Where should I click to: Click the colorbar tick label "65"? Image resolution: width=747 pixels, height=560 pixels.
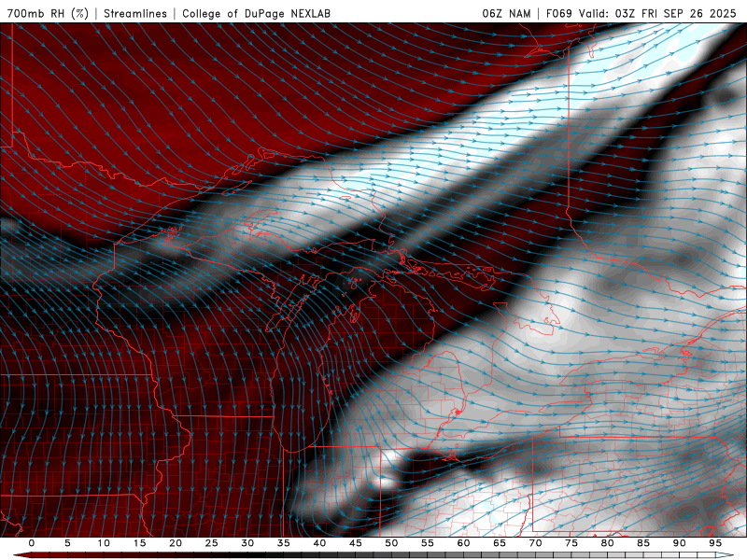(500, 543)
